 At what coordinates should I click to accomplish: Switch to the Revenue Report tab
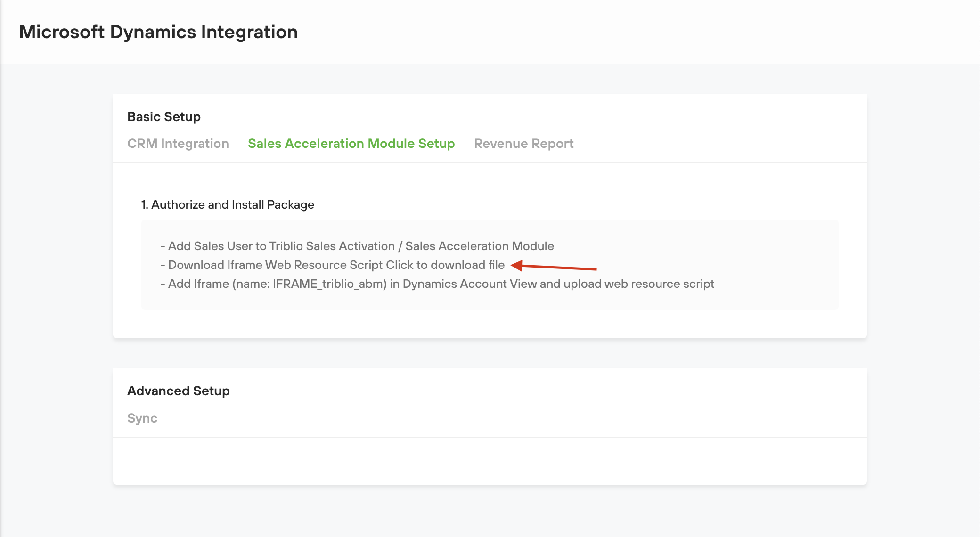coord(523,144)
